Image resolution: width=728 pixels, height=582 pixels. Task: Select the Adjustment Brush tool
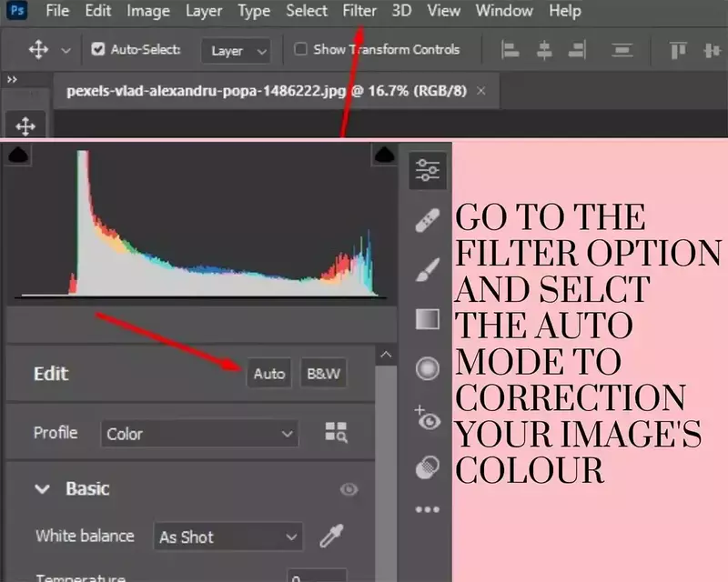click(x=427, y=270)
